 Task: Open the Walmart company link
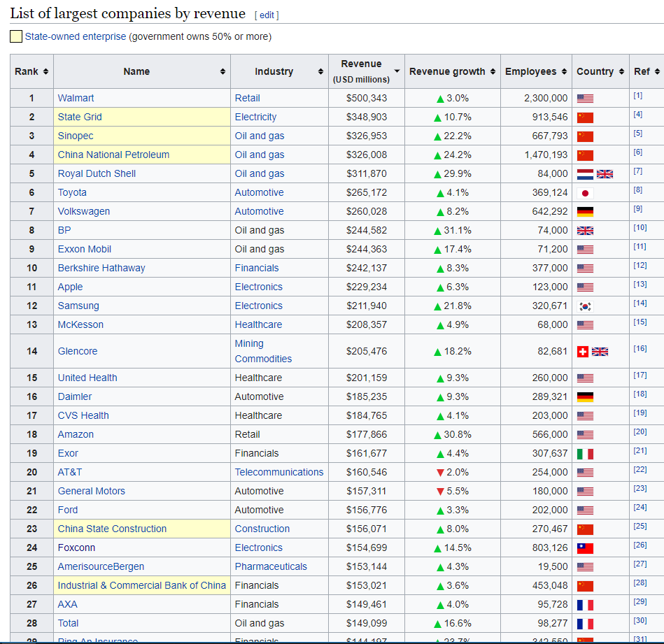(76, 99)
